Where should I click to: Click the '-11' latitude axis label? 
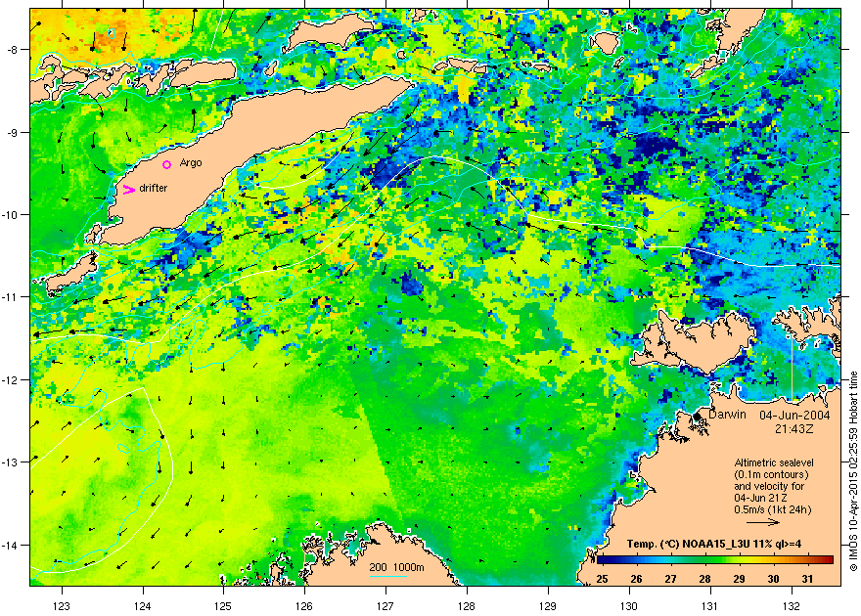(10, 297)
